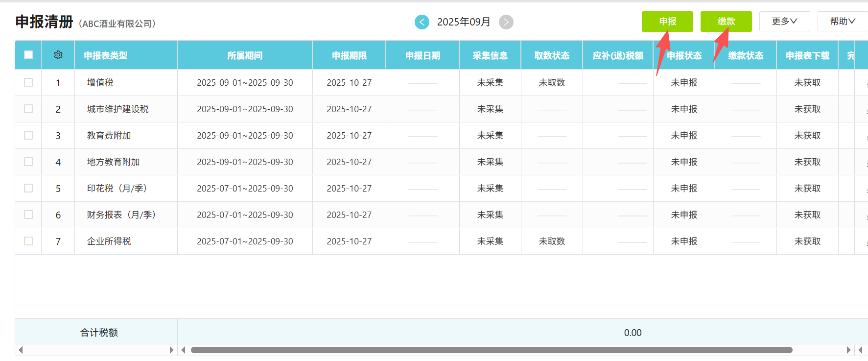Go to the next month arrow

(x=506, y=22)
